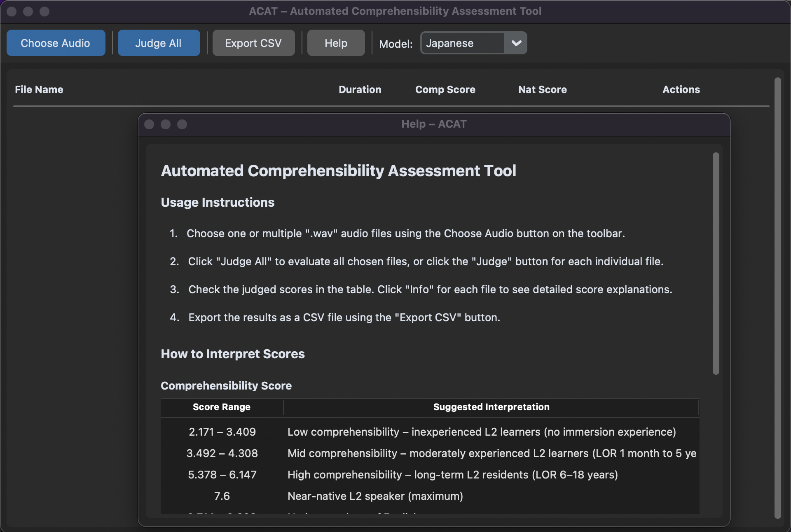Click the 3.492 – 4.308 score cell

tap(222, 453)
